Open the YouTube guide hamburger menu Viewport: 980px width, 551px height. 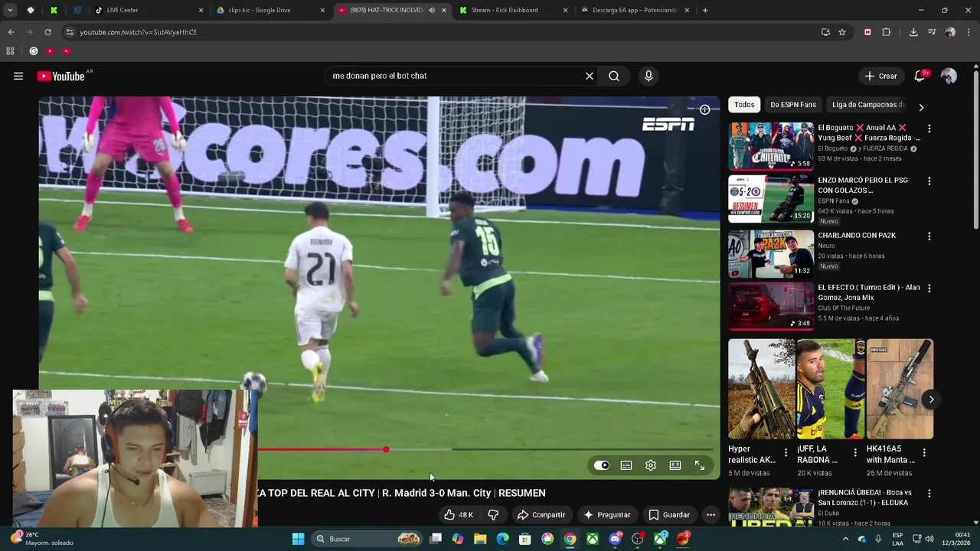18,76
